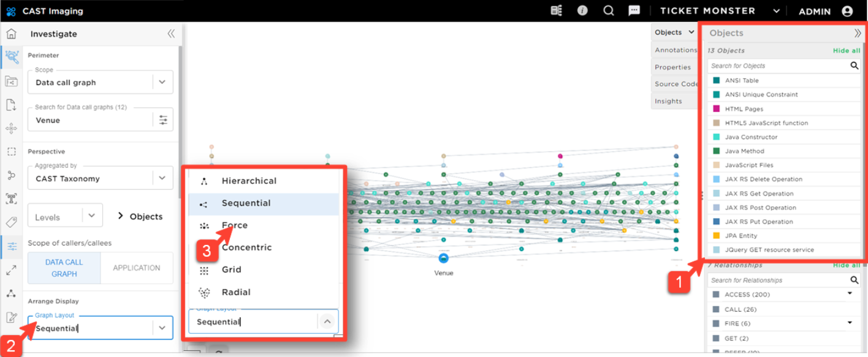Open the edit note sidebar icon
The image size is (868, 357).
point(11,317)
